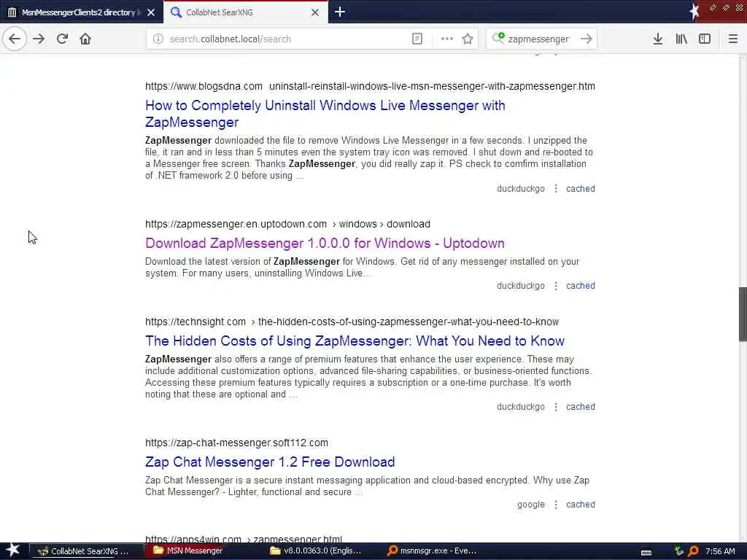
Task: Select the CollabNet SearXNG tab
Action: (245, 12)
